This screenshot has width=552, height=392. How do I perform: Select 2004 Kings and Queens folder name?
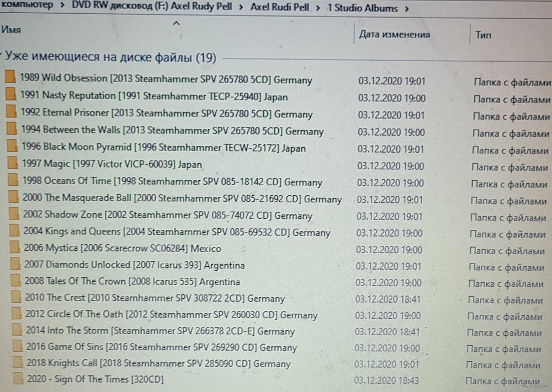(x=177, y=232)
